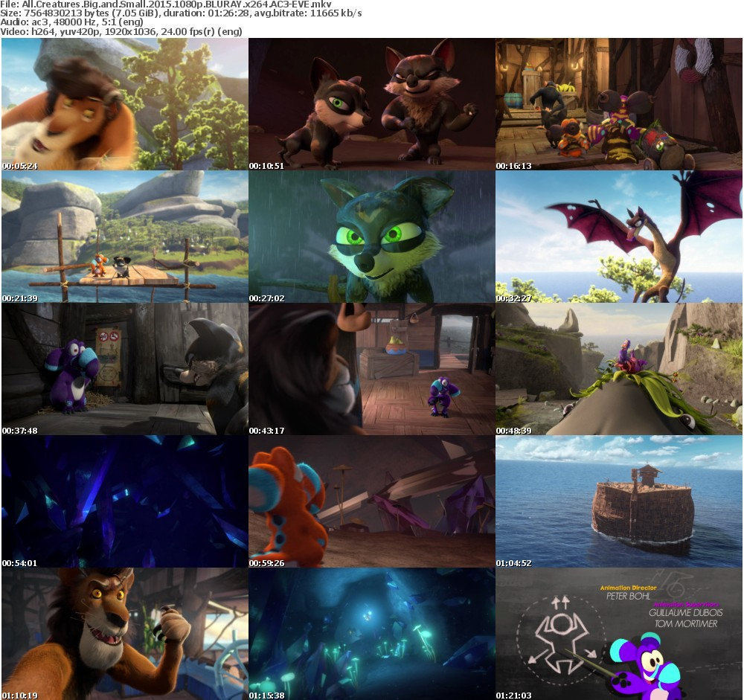Open the glowing cave frame at 01:15:38
This screenshot has width=744, height=700.
tap(371, 634)
